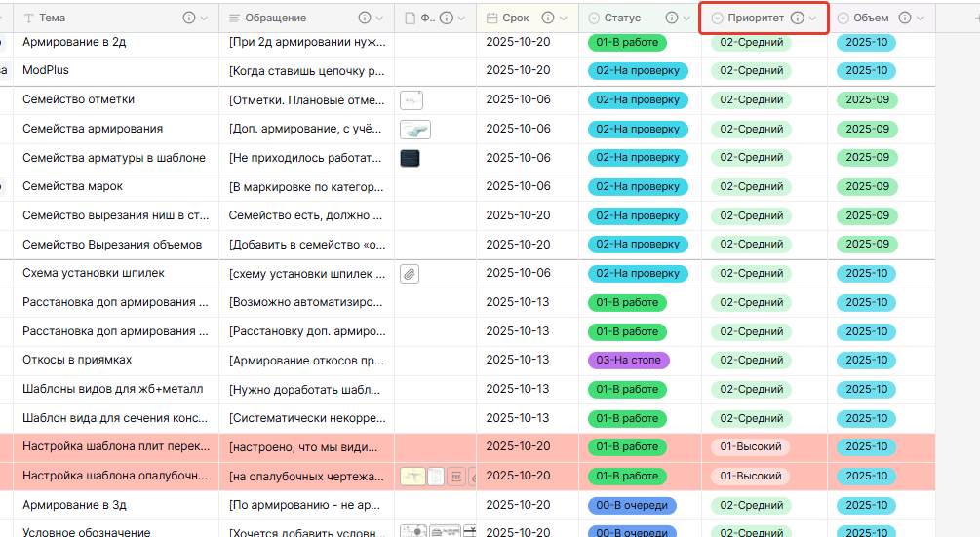
Task: Open the Срок column dropdown arrow
Action: (564, 18)
